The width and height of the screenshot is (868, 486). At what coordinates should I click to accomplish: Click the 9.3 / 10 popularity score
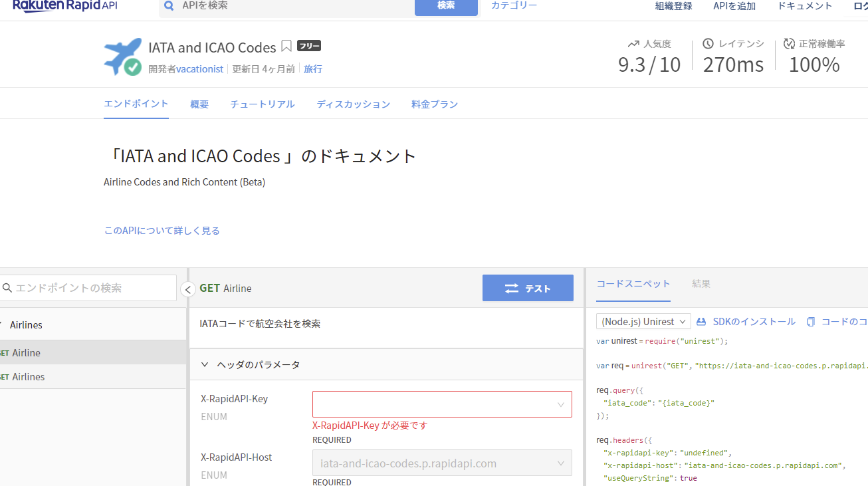[x=649, y=65]
